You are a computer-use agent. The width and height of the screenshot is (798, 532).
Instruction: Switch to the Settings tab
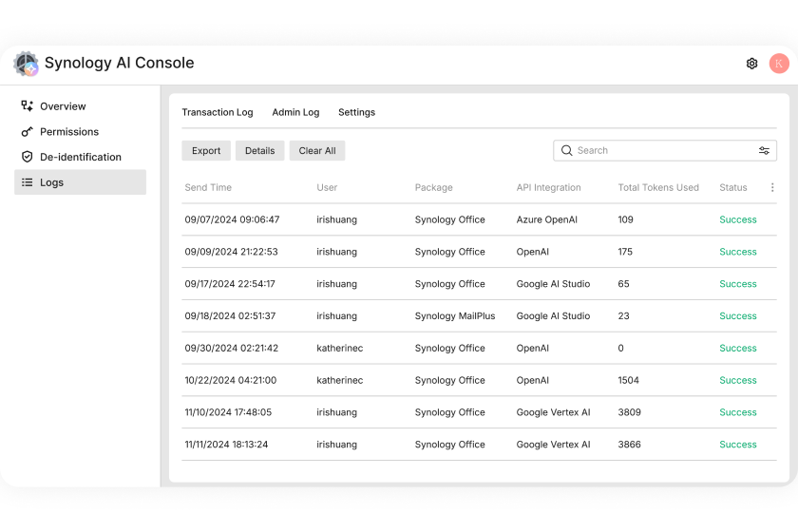pyautogui.click(x=357, y=112)
